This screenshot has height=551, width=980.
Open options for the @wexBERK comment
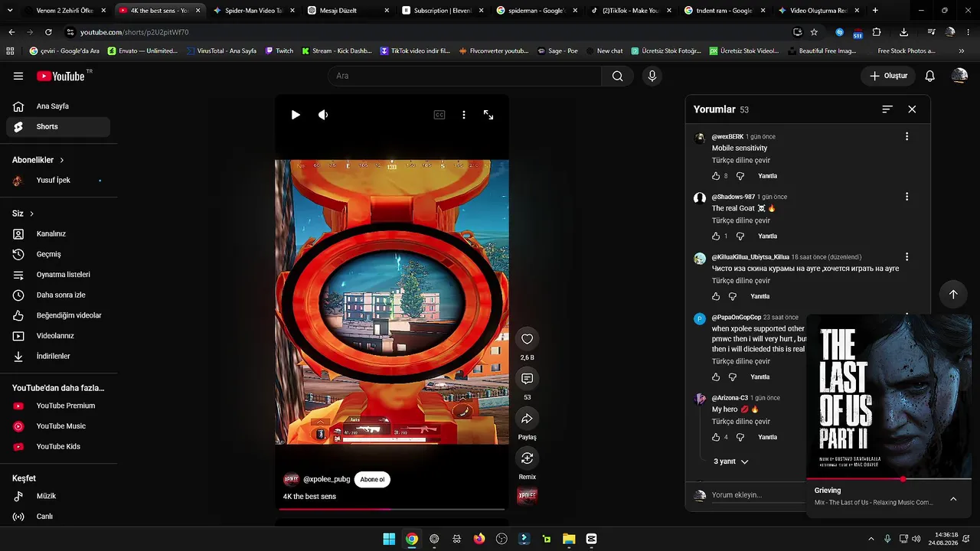click(907, 136)
